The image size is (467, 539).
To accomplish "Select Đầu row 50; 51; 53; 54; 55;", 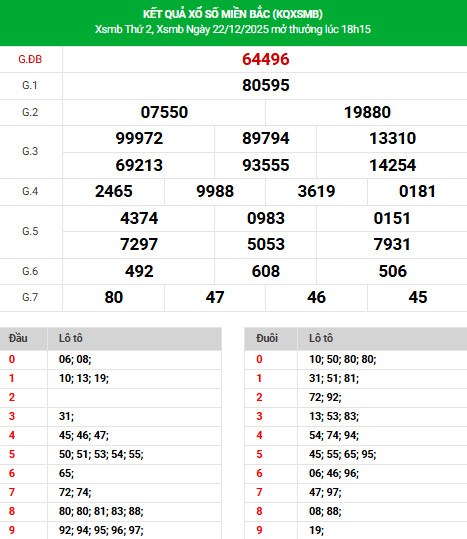I will click(x=111, y=454).
